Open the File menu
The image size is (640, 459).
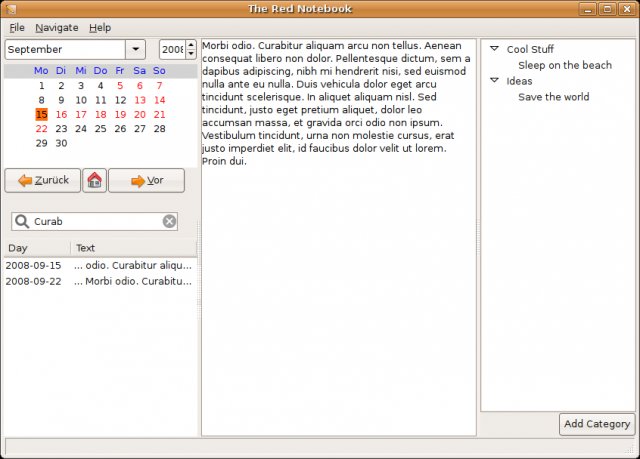tap(17, 28)
